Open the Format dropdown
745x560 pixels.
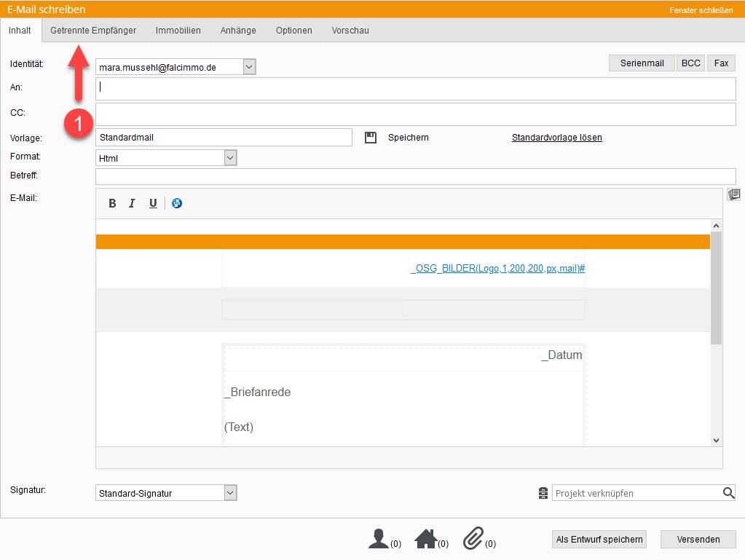[x=230, y=157]
